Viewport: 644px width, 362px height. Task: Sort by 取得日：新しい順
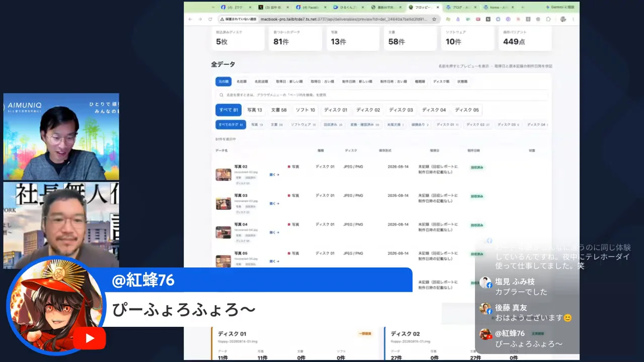click(x=289, y=81)
